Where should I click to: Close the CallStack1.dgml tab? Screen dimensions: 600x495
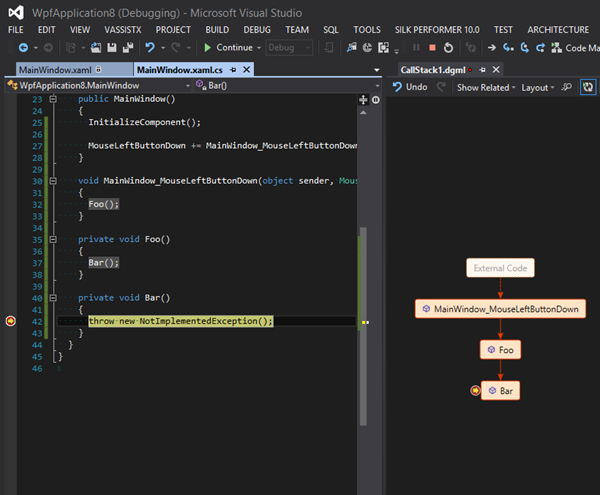[x=496, y=70]
